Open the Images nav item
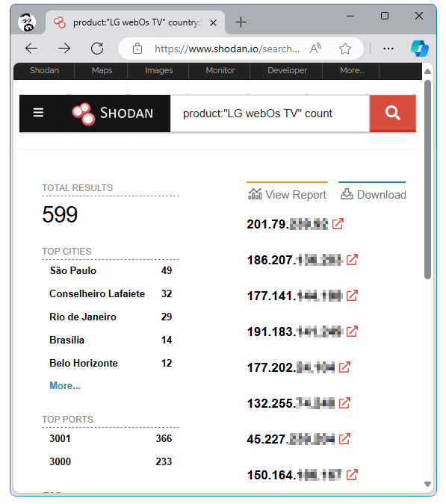The width and height of the screenshot is (446, 504). click(x=158, y=70)
